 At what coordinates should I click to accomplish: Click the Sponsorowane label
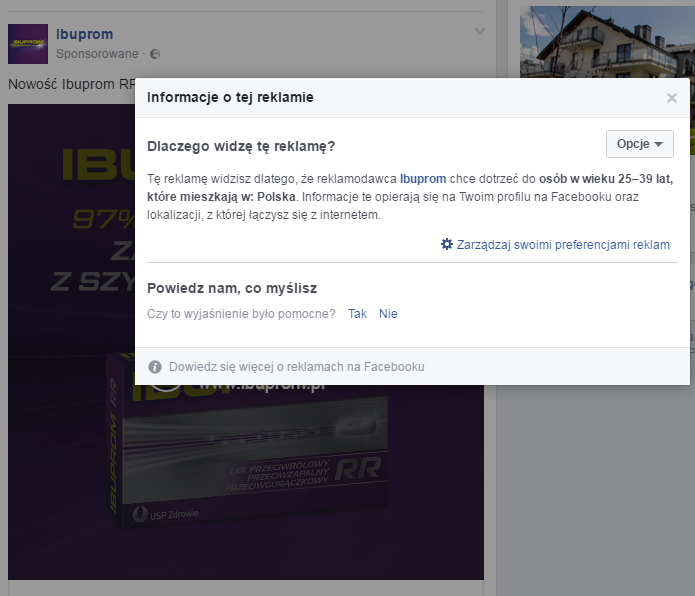coord(97,54)
